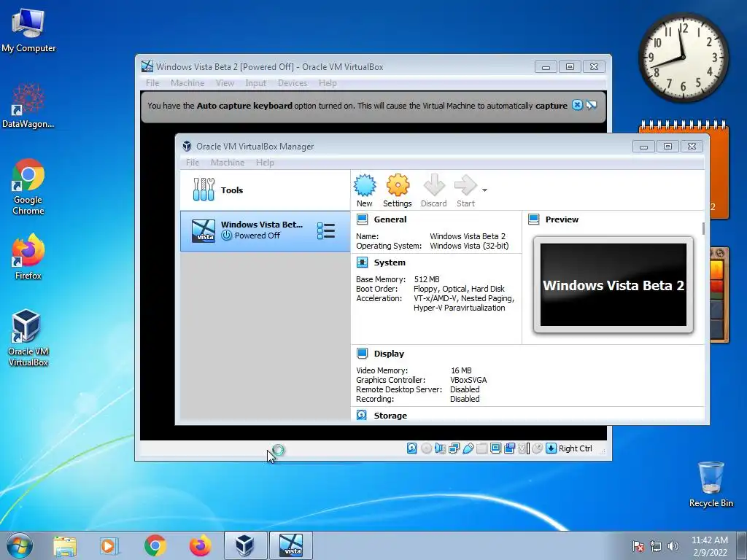Click the VirtualBox Manager title bar icon
This screenshot has height=560, width=747.
[x=187, y=146]
